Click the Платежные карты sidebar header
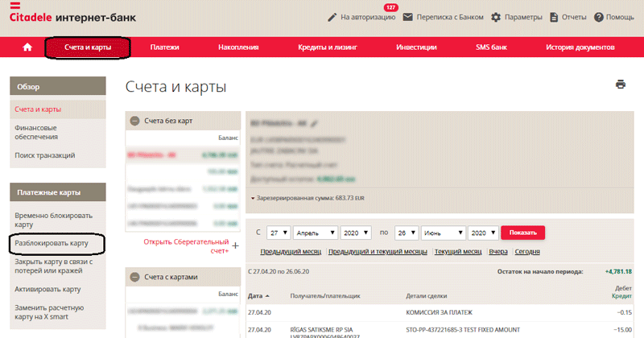The image size is (644, 338). click(x=57, y=192)
